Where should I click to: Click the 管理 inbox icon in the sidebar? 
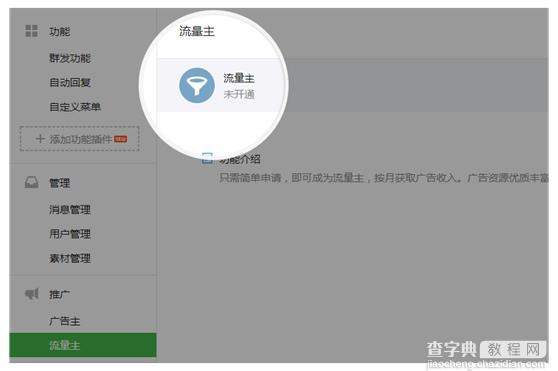[x=32, y=182]
